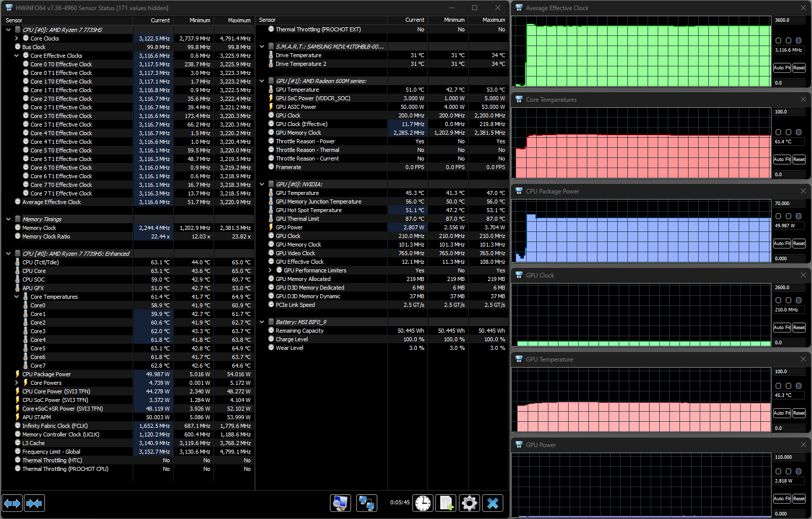Click the Current column header in right panel
The height and width of the screenshot is (519, 812).
[414, 20]
